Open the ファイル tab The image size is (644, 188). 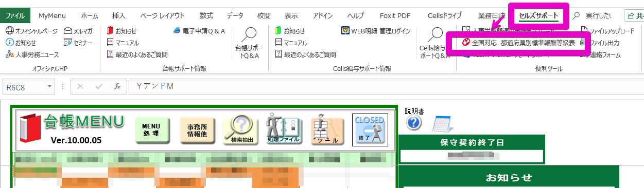click(x=15, y=15)
